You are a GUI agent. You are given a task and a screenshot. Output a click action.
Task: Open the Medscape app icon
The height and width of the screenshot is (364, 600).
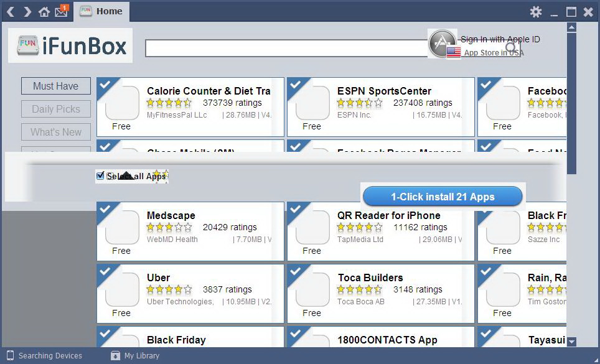[122, 227]
